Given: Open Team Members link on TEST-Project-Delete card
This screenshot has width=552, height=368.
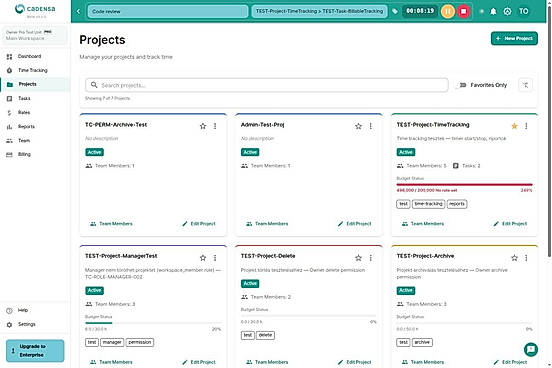Looking at the screenshot, I should point(267,362).
